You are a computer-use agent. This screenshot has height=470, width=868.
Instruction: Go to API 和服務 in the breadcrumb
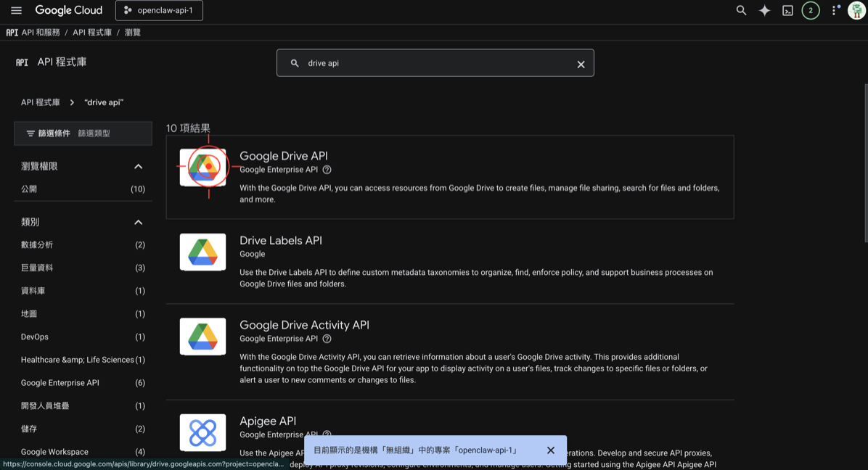click(41, 32)
